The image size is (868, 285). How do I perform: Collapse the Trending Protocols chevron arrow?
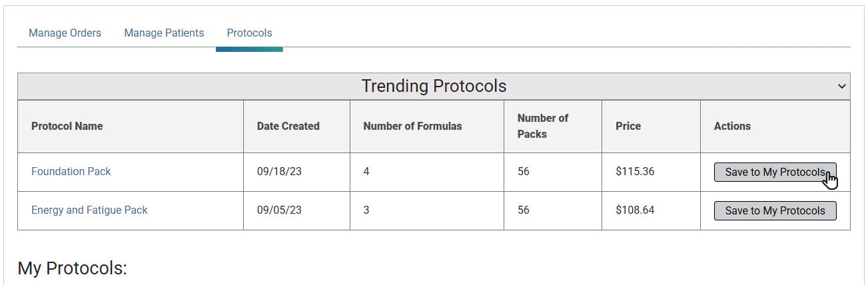tap(842, 87)
